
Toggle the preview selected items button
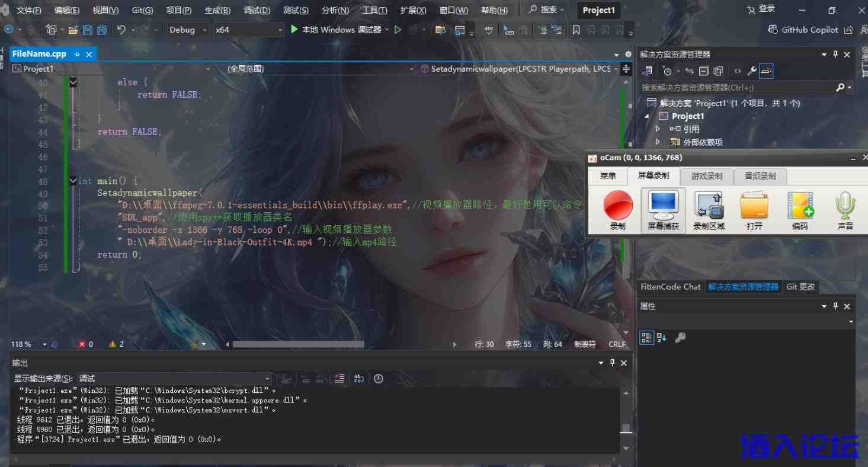pyautogui.click(x=766, y=71)
